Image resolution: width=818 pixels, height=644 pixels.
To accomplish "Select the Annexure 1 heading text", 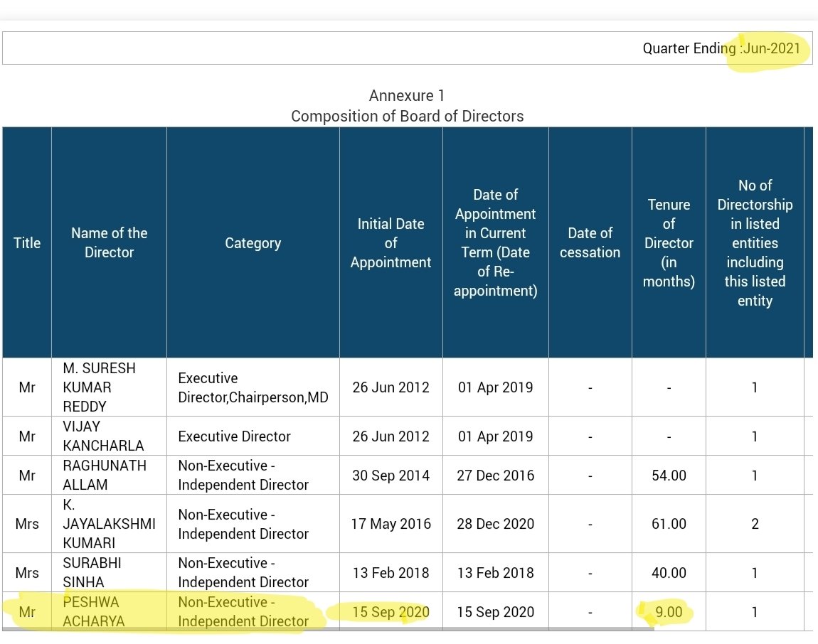I will (x=407, y=95).
